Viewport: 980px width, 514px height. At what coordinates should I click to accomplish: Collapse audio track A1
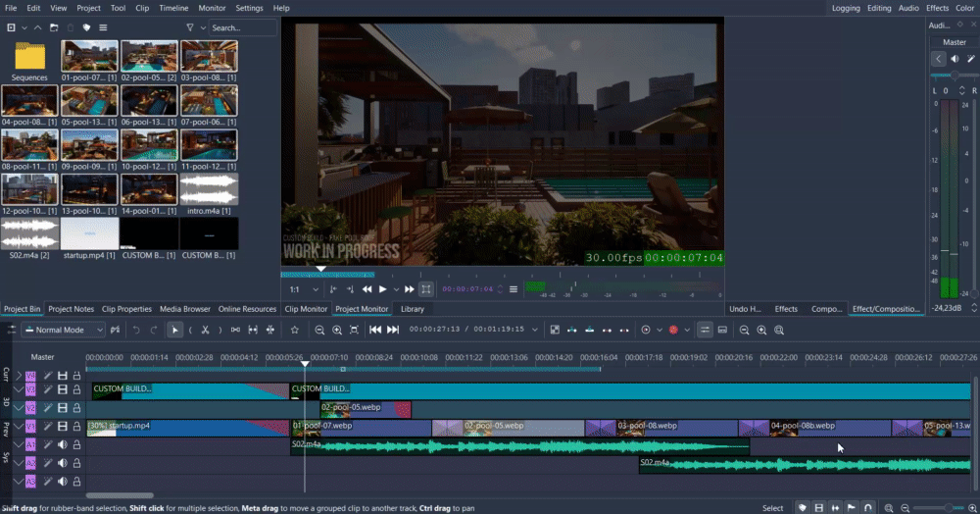coord(18,444)
